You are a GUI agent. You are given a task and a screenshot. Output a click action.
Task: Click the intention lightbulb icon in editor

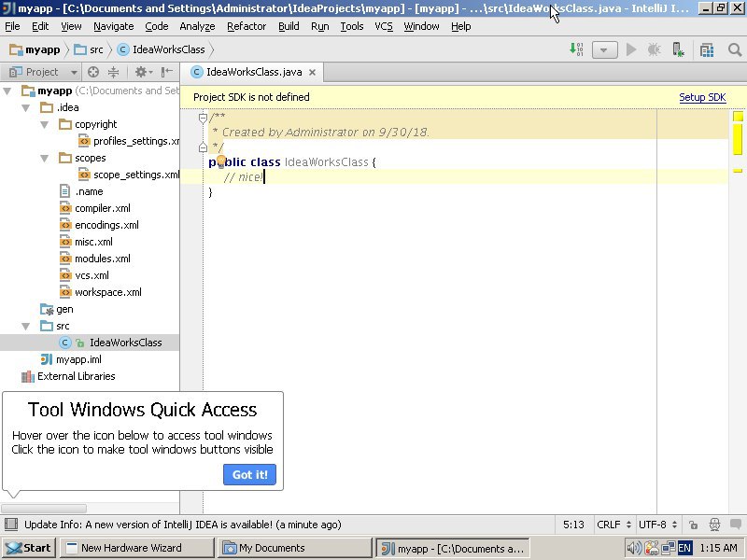tap(220, 161)
